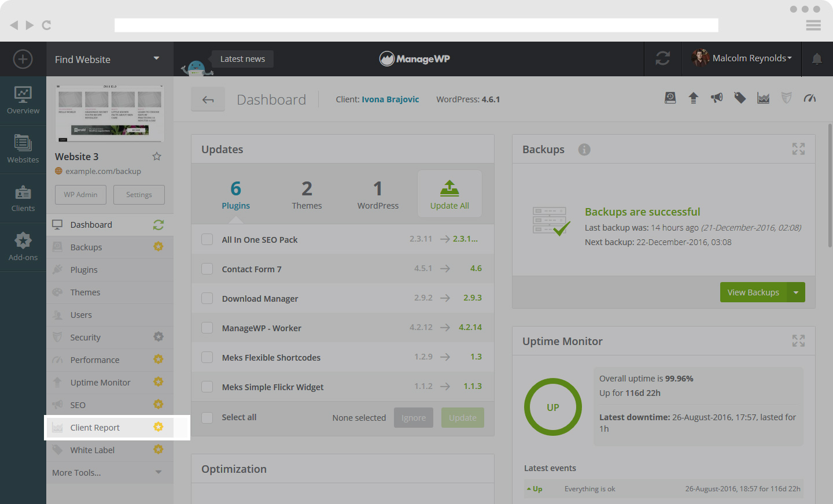Click the megaphone icon in toolbar
The width and height of the screenshot is (833, 504).
coord(717,98)
